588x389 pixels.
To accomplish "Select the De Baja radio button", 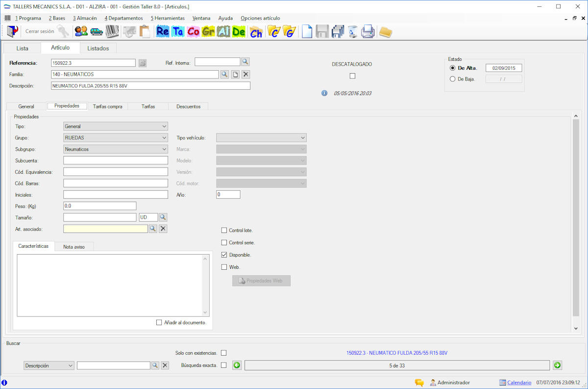I will click(453, 79).
